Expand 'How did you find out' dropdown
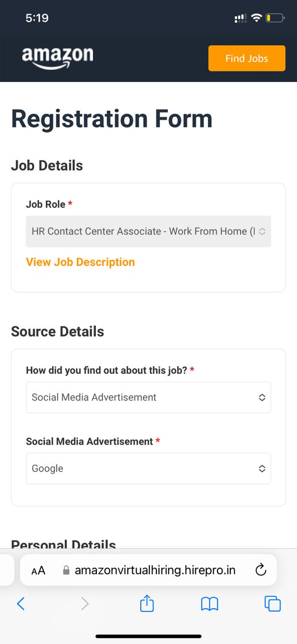 pyautogui.click(x=148, y=397)
